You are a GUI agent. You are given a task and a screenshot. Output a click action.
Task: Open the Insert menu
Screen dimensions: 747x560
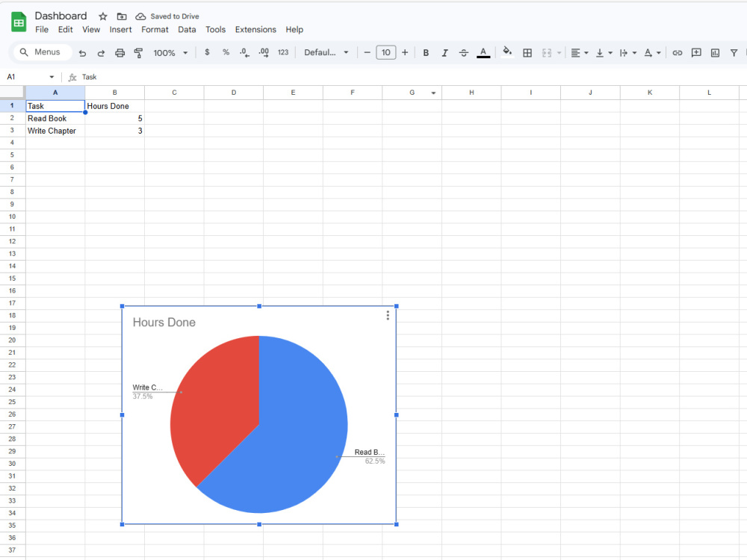click(x=120, y=30)
